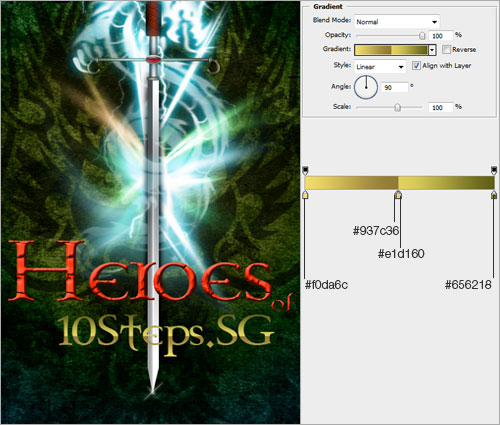This screenshot has width=500, height=425.
Task: Click the large gradient editor bar
Action: 399,183
